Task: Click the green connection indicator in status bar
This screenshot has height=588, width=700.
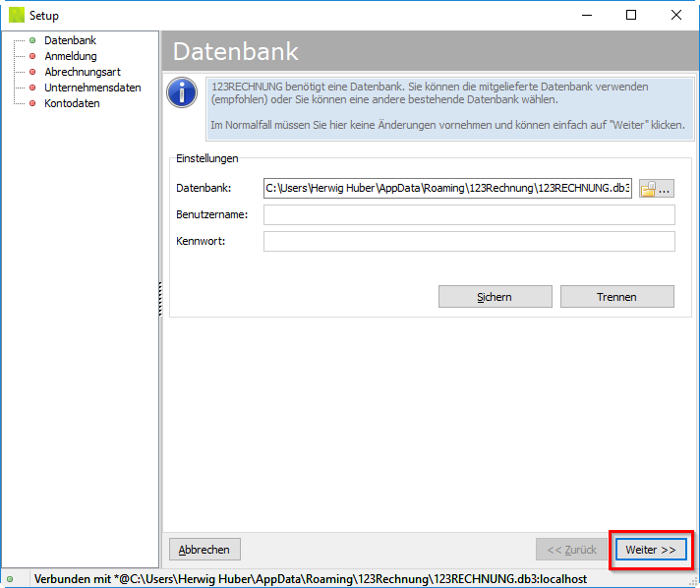Action: click(x=10, y=579)
